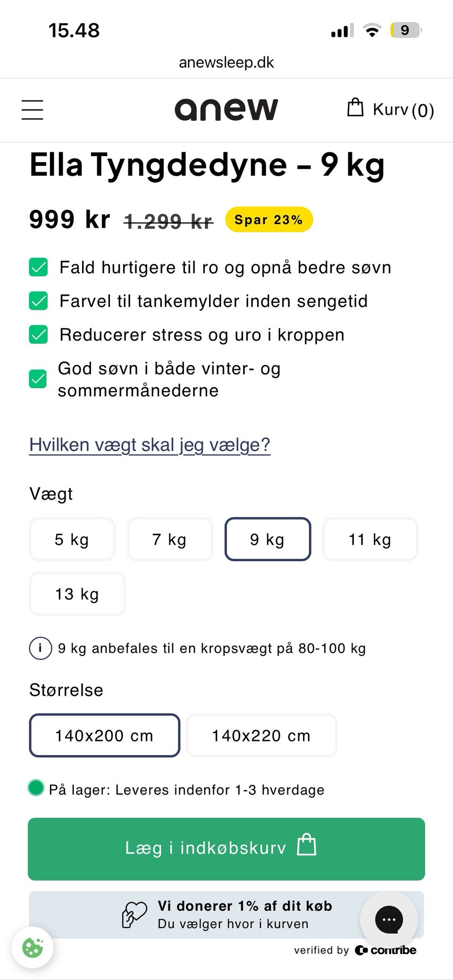Select the 7 kg weight option
453x980 pixels.
click(169, 540)
